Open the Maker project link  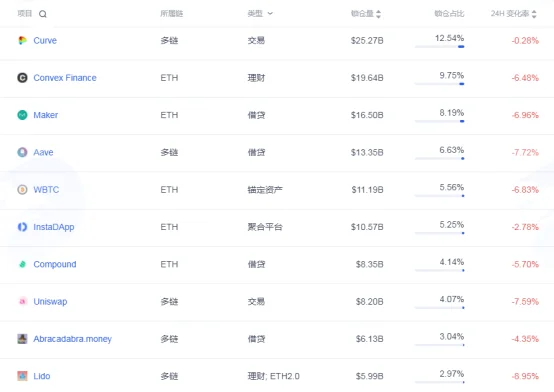46,115
